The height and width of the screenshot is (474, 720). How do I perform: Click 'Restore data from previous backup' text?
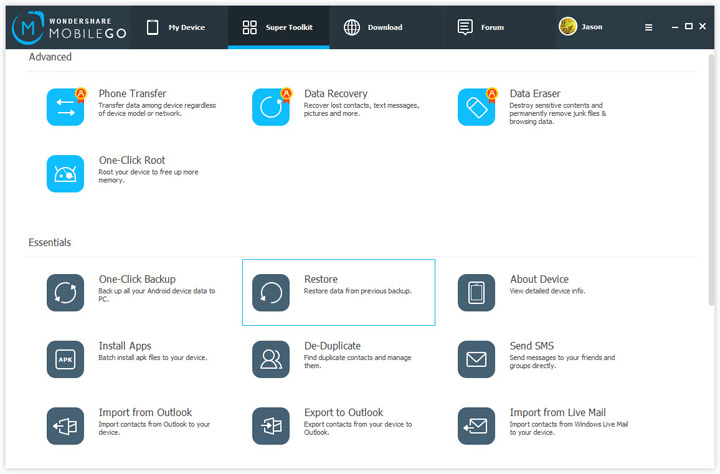point(357,291)
